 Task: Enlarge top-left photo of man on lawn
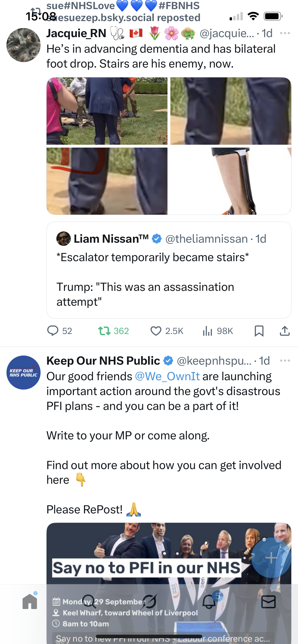[x=107, y=111]
